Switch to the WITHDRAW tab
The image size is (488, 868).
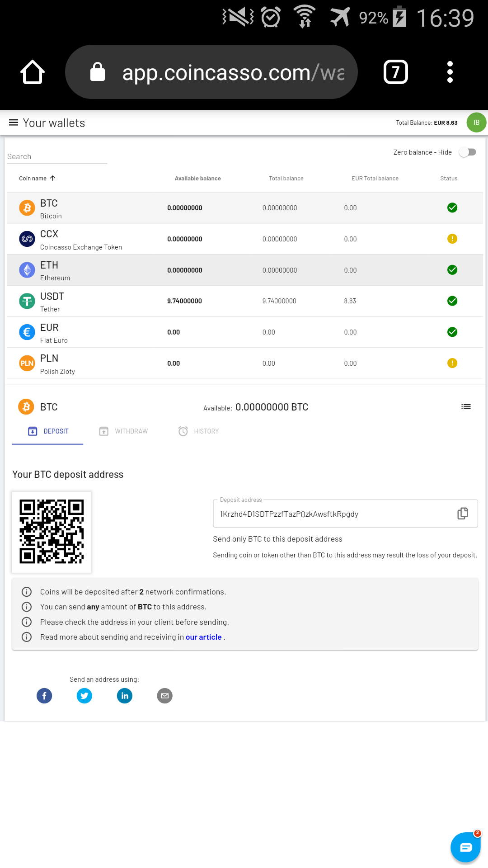tap(123, 431)
